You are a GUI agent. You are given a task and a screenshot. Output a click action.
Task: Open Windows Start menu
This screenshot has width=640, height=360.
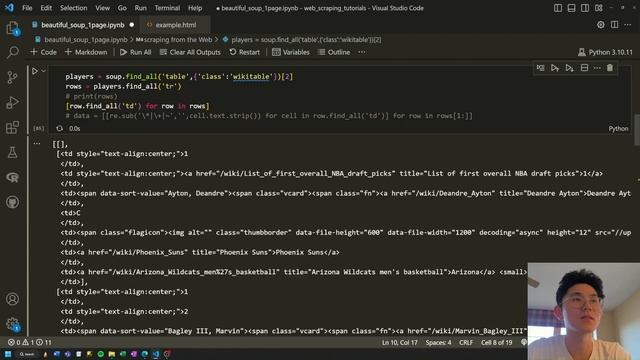[8, 354]
